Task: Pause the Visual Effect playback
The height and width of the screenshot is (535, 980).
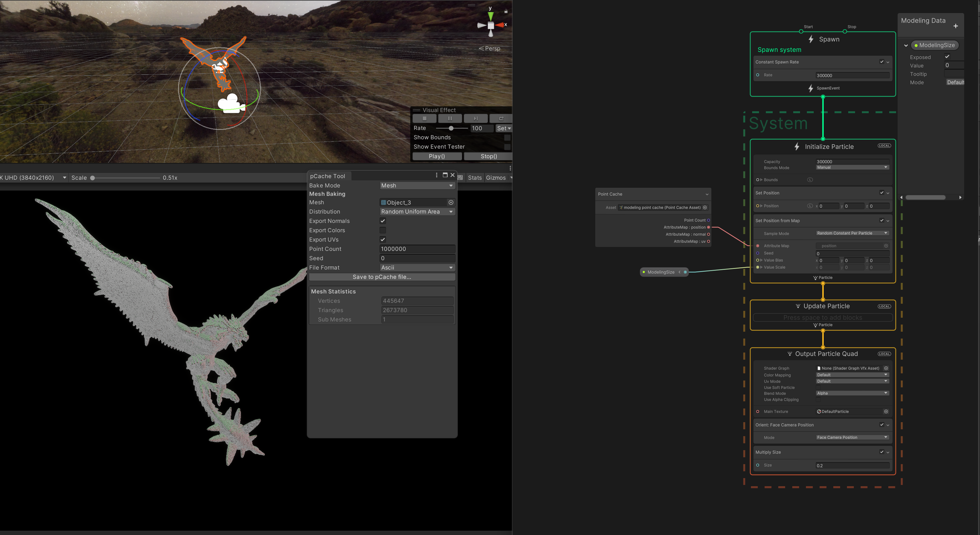Action: [x=450, y=119]
